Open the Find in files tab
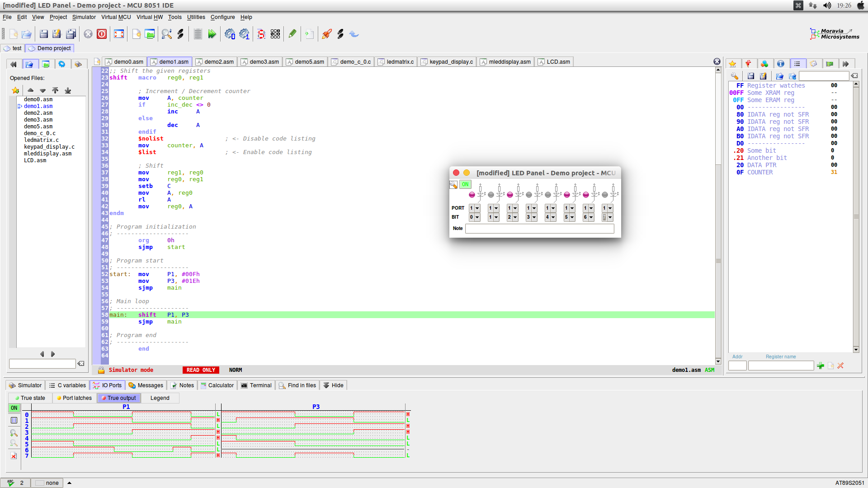Image resolution: width=868 pixels, height=488 pixels. click(x=297, y=385)
